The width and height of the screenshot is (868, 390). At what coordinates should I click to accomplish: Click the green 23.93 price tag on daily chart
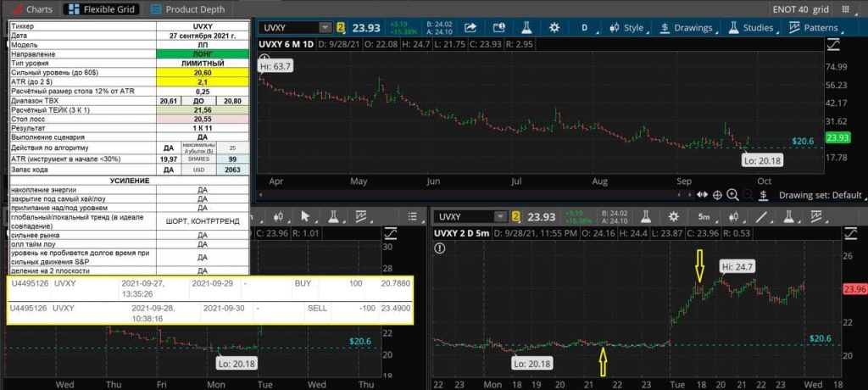pyautogui.click(x=837, y=138)
